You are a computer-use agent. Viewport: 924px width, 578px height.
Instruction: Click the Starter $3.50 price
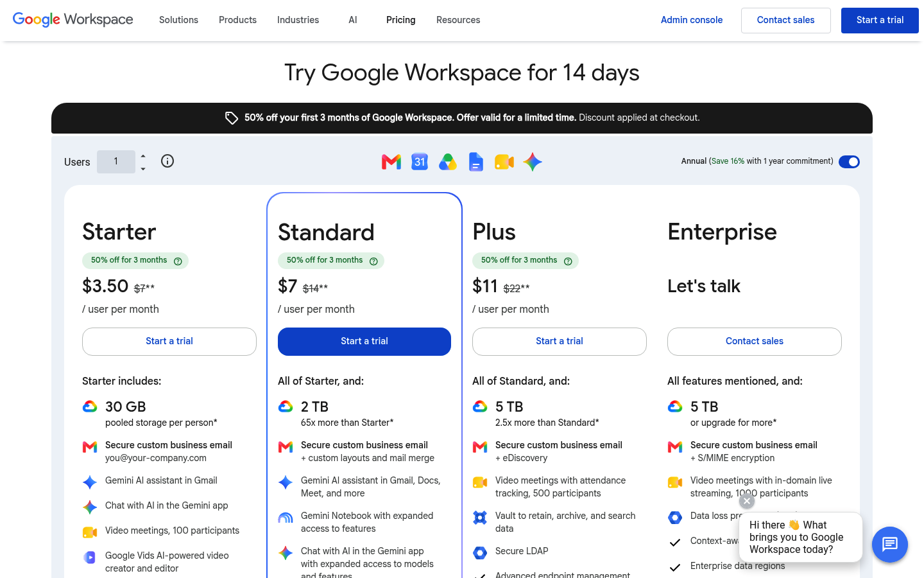tap(105, 286)
